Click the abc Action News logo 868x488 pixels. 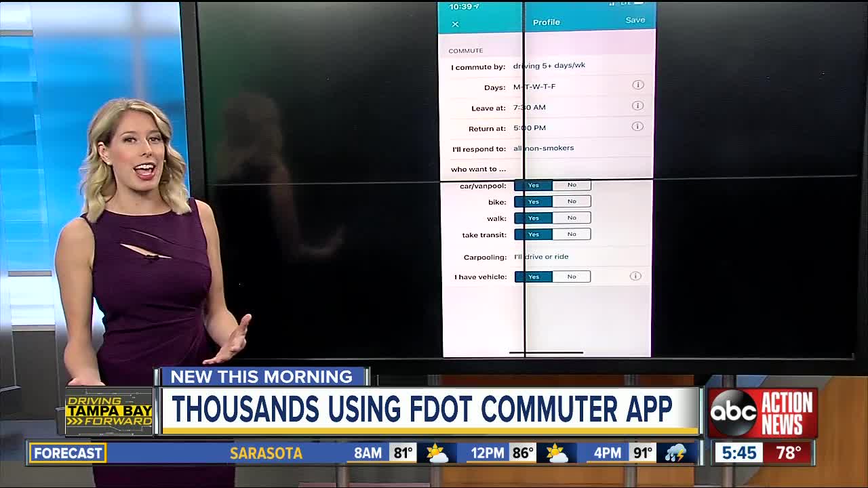[762, 413]
